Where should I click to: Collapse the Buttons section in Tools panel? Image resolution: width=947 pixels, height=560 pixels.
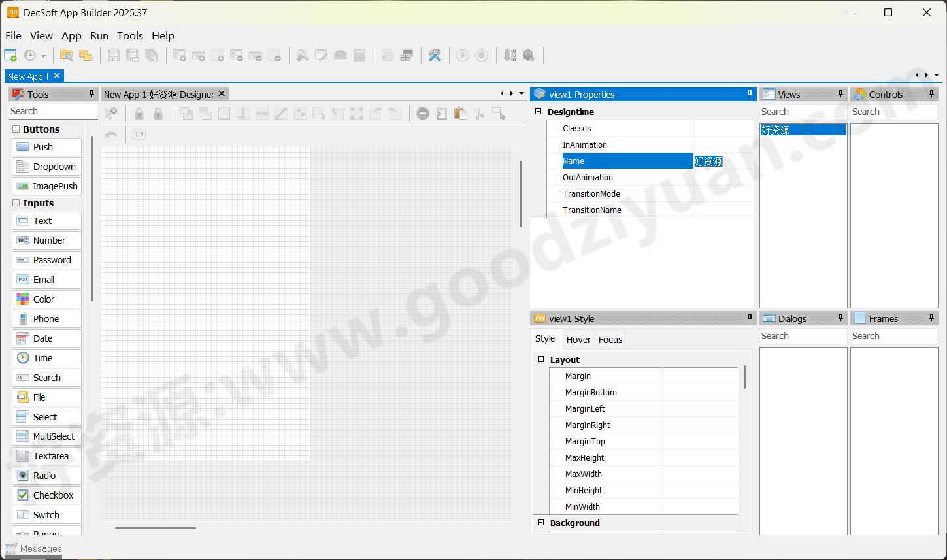[16, 129]
